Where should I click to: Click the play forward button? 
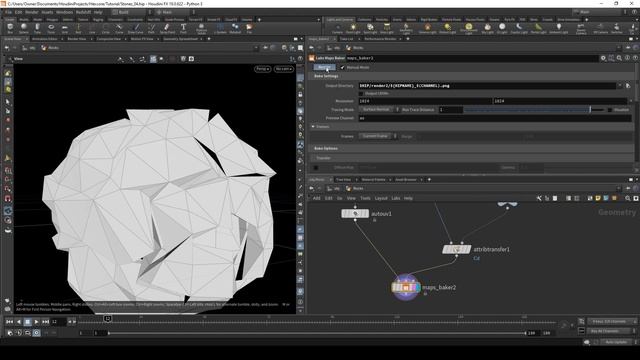point(36,322)
